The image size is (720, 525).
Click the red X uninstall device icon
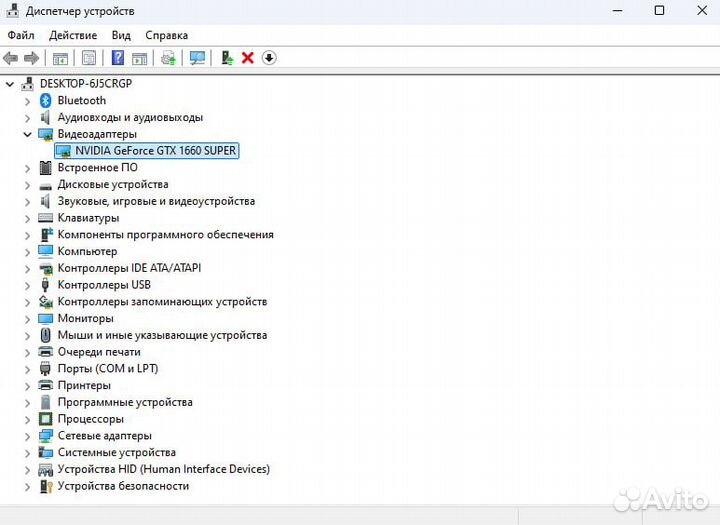(x=248, y=58)
